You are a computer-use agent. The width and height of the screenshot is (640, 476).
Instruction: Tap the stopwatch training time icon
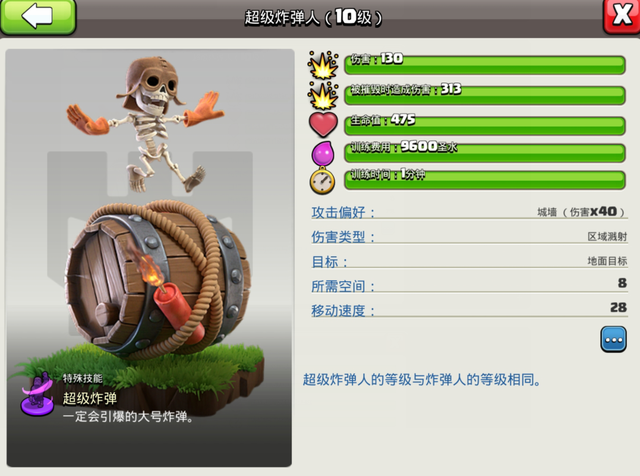tap(322, 181)
